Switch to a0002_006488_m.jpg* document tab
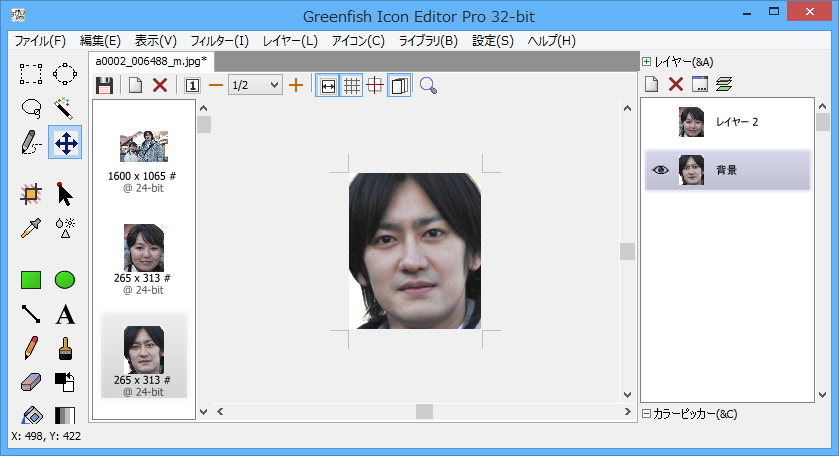Image resolution: width=839 pixels, height=456 pixels. (x=151, y=61)
